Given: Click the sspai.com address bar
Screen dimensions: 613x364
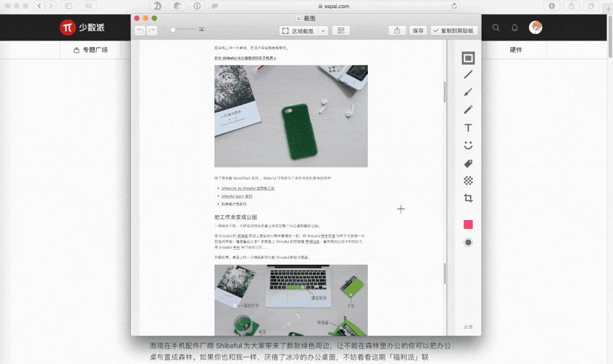Looking at the screenshot, I should [x=333, y=6].
